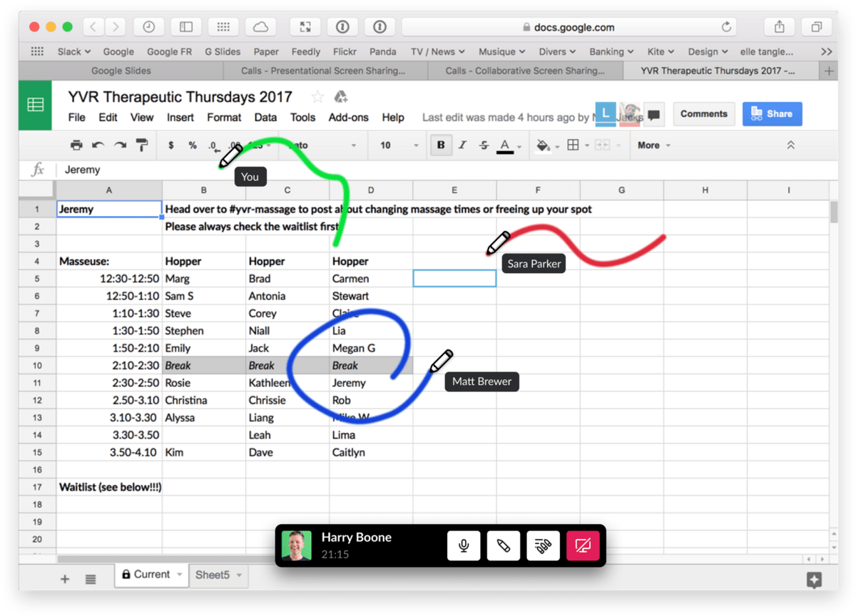Click the Safari back button

[93, 27]
